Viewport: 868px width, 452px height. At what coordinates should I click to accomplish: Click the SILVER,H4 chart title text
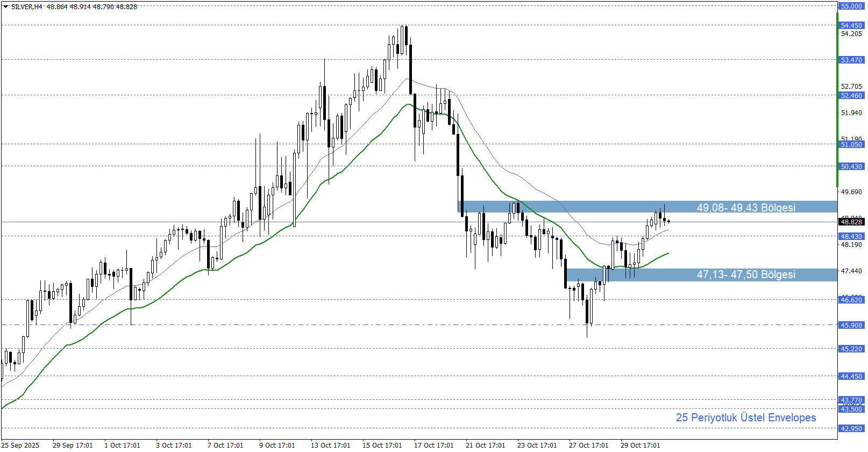[x=27, y=7]
